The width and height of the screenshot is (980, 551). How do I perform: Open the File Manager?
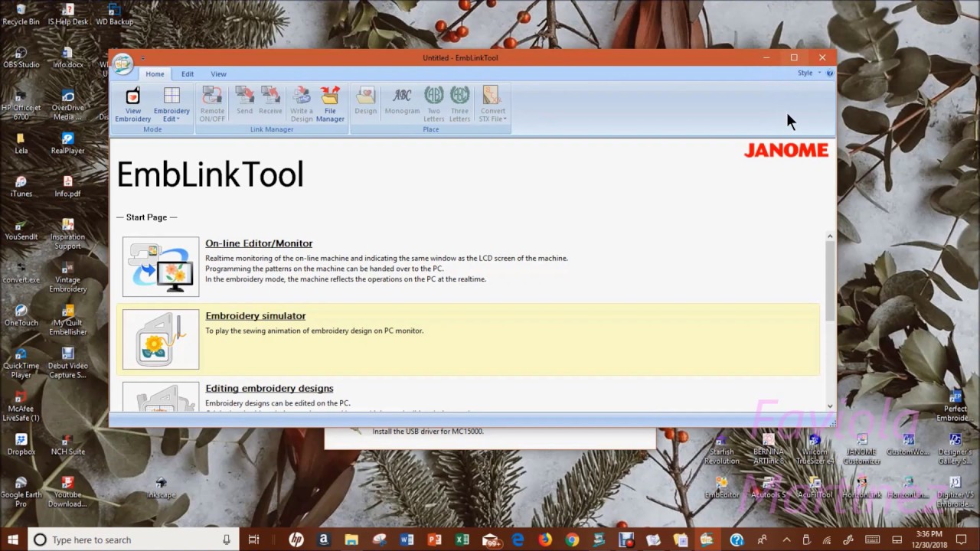(x=330, y=104)
